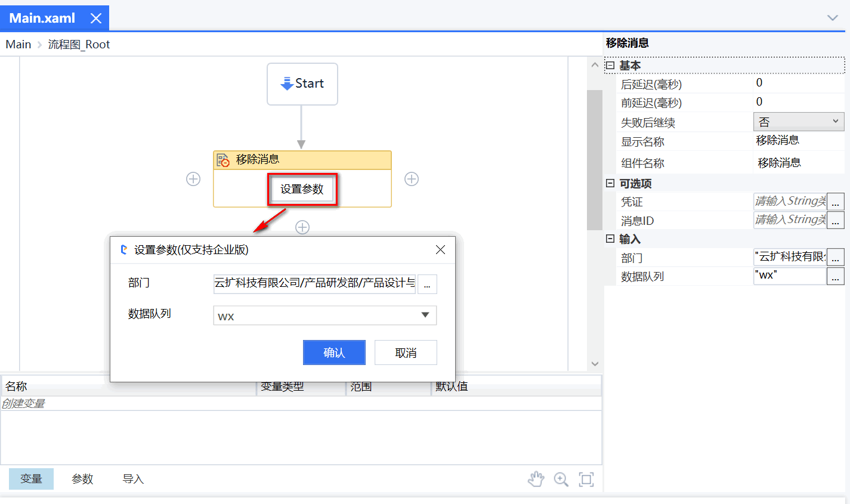Open the 部门 property expression editor button

836,257
